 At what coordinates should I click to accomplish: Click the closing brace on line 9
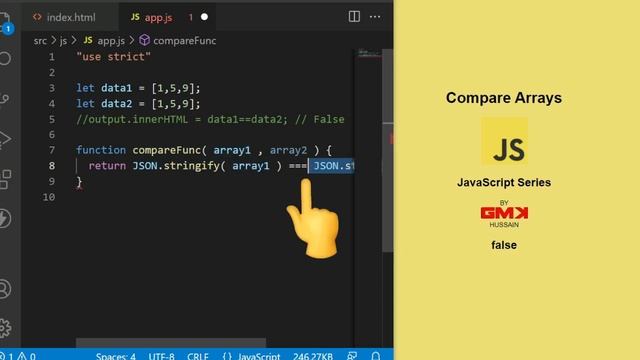(79, 182)
